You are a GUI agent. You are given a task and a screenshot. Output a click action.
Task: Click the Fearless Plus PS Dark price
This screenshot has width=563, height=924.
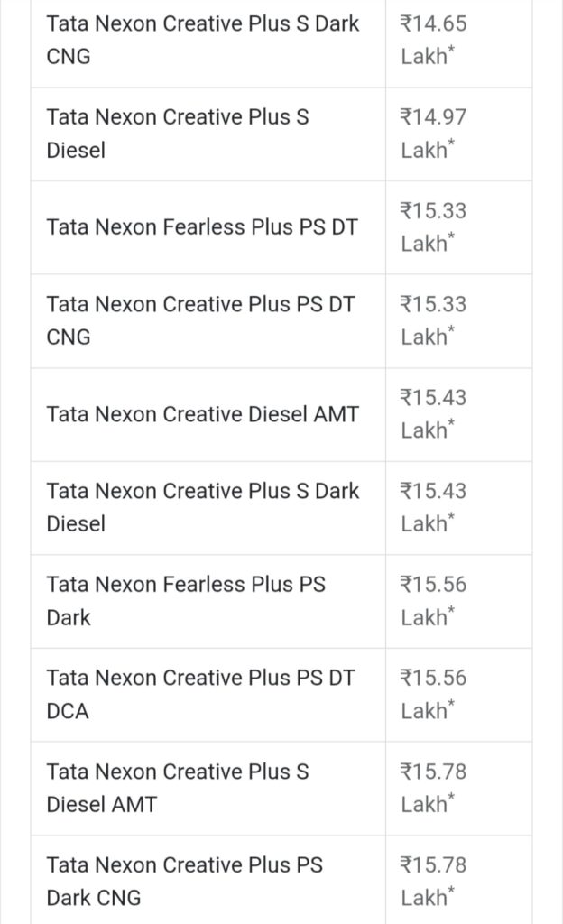click(434, 601)
